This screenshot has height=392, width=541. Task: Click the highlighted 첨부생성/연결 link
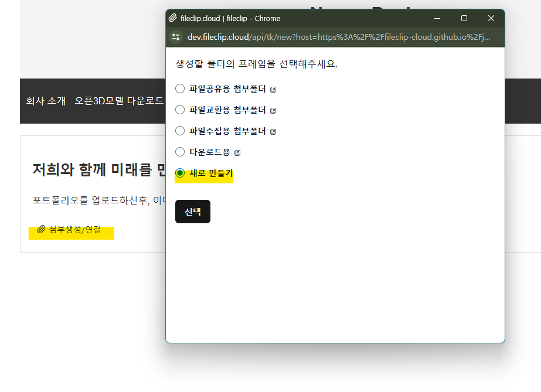pos(73,230)
